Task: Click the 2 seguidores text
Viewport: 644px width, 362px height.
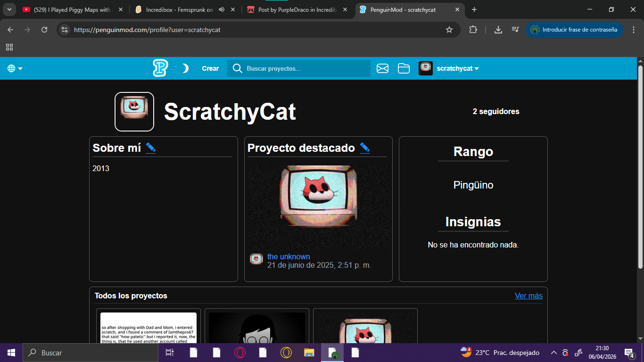Action: tap(496, 111)
